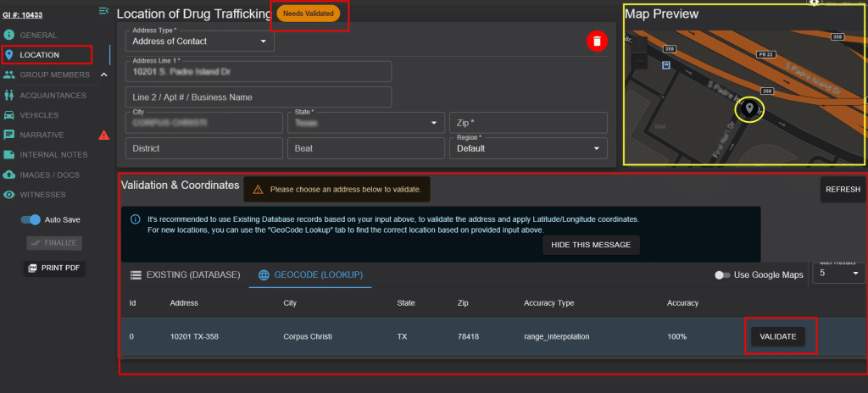Select the Geocode (Lookup) tab

point(310,274)
